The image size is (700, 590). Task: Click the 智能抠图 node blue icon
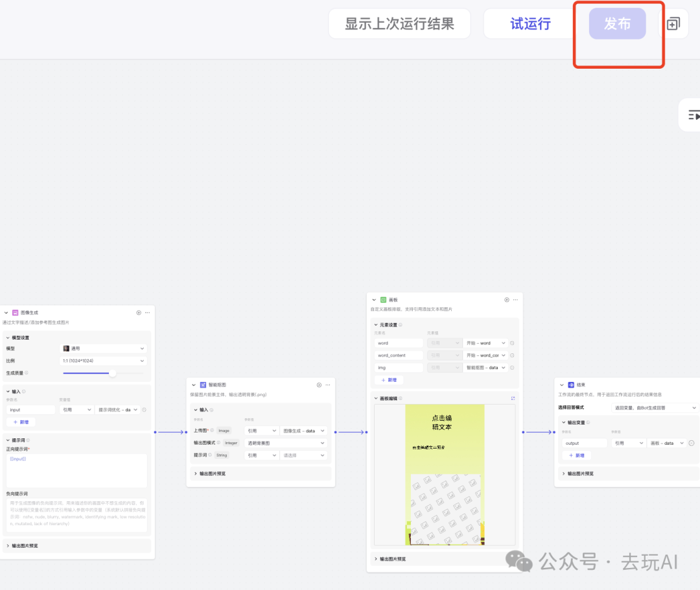(203, 385)
